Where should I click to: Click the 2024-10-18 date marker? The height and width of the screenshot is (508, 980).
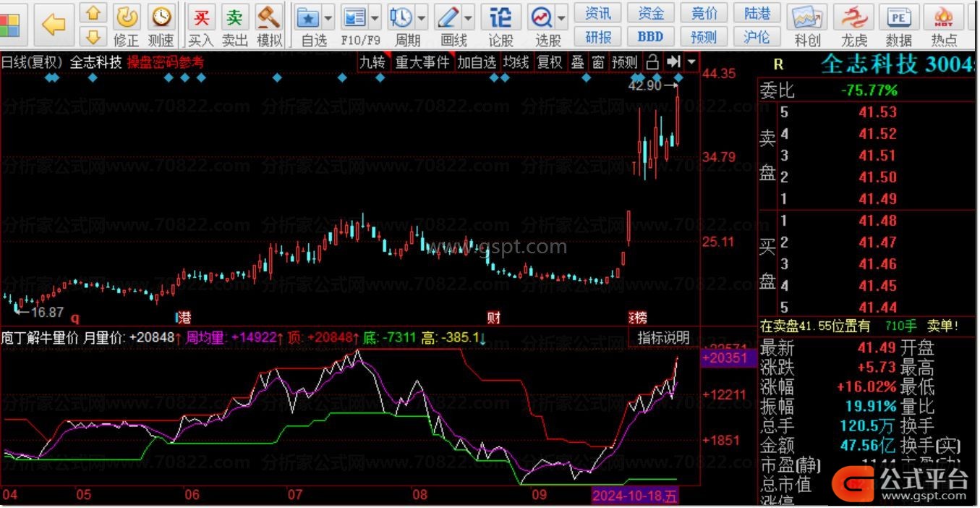(636, 496)
